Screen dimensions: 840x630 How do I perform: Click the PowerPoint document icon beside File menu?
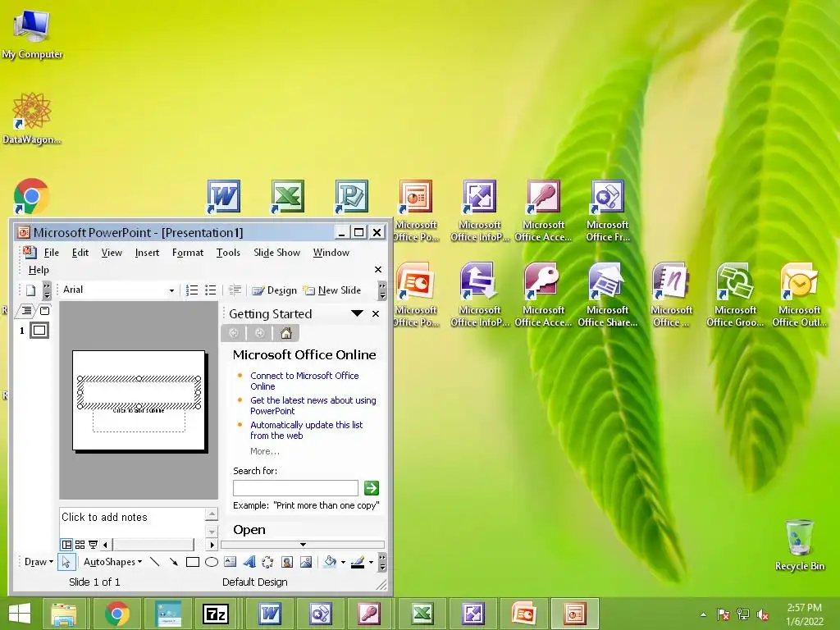pos(30,252)
